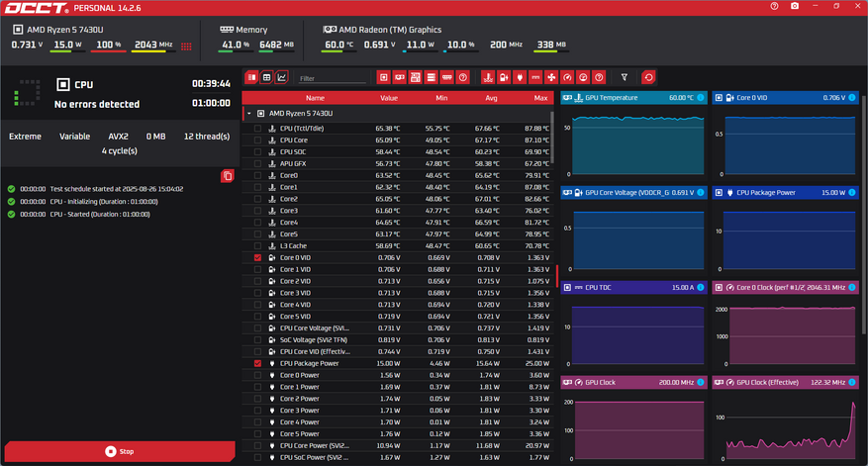
Task: Open help from the title bar
Action: tap(774, 6)
